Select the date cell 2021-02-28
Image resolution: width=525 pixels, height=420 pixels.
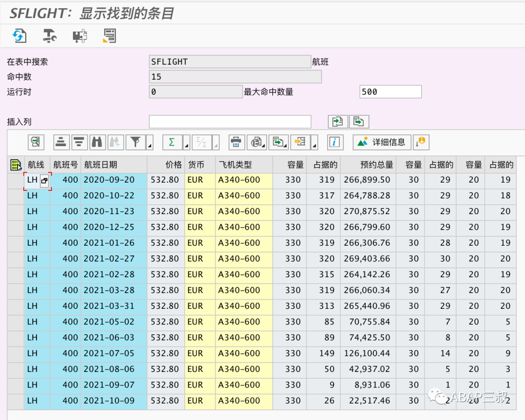click(114, 274)
